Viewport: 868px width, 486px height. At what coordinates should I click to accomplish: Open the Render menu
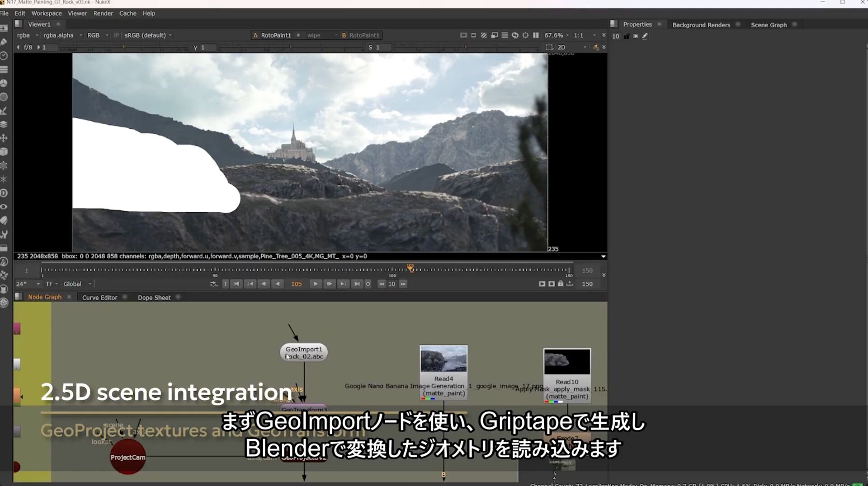[103, 14]
